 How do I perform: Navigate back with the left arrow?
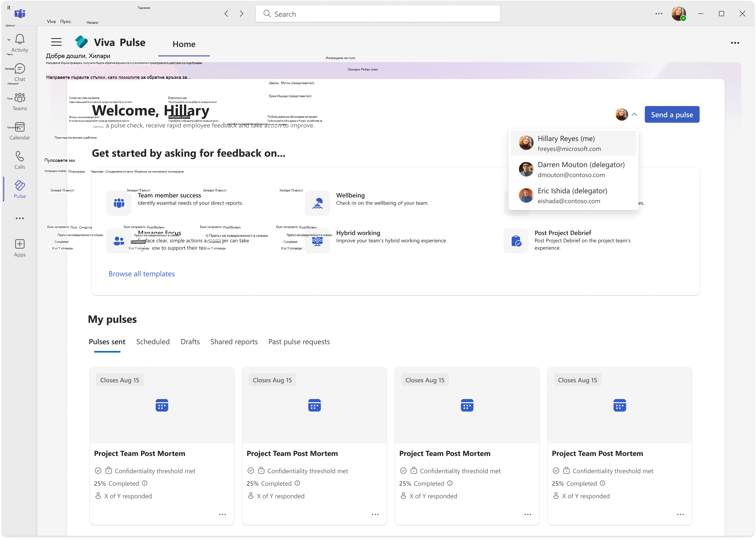[x=226, y=14]
